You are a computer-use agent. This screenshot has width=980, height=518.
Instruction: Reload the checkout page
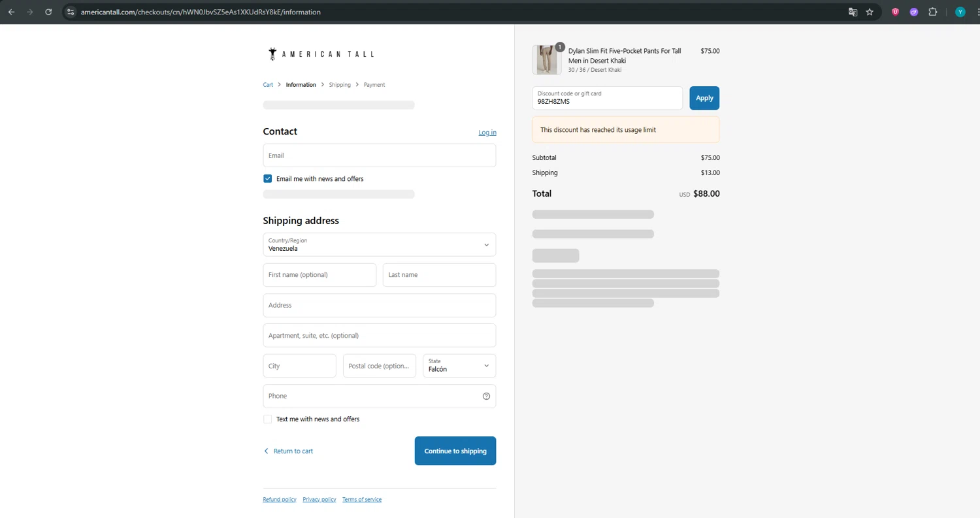(48, 12)
